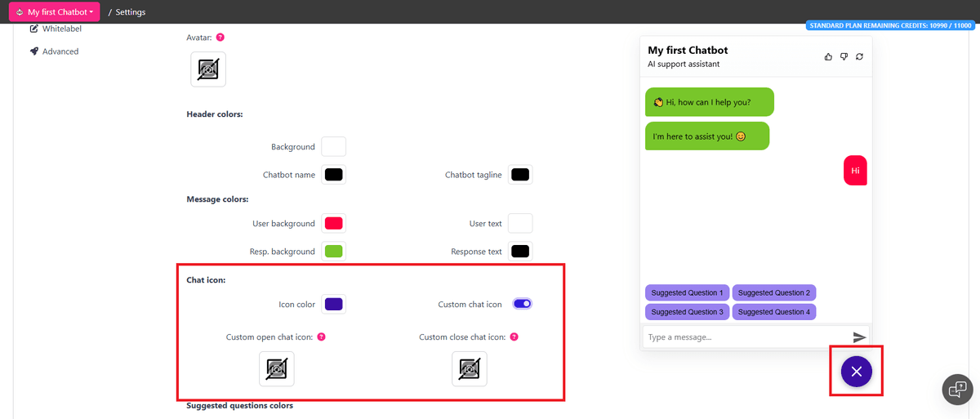Click the thumbs up icon in chat header

click(x=829, y=56)
